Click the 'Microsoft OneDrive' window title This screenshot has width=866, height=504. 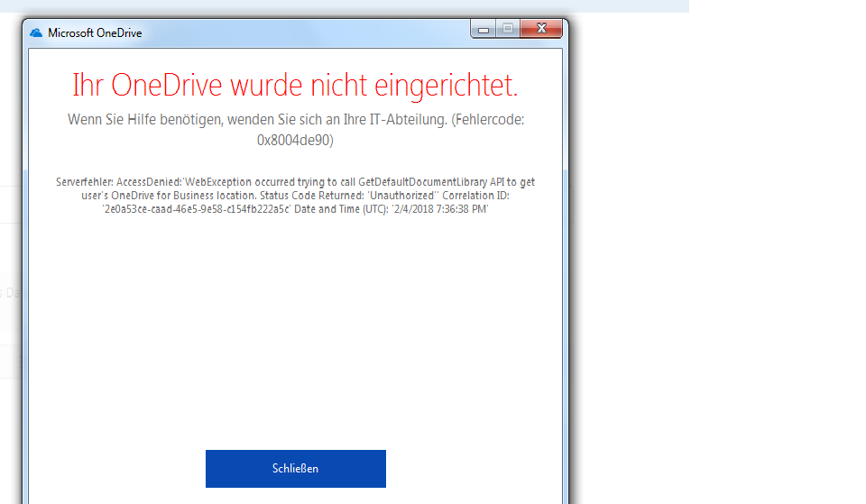coord(95,33)
